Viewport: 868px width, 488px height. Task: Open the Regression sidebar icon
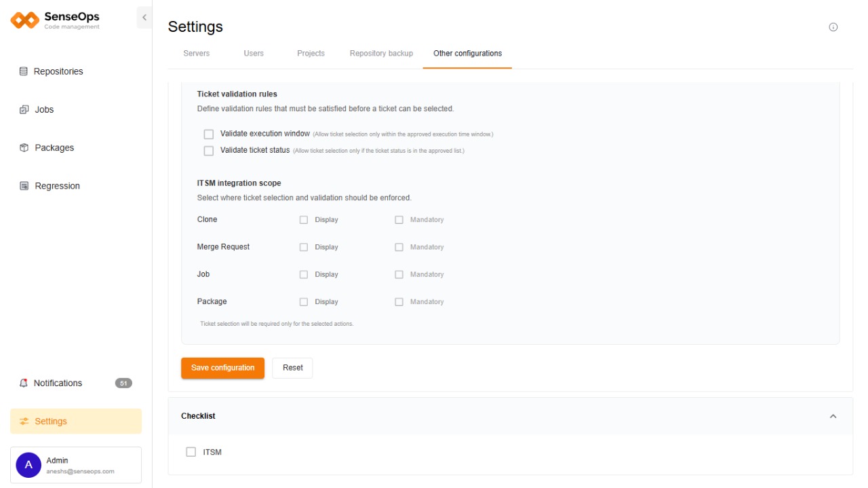[24, 186]
